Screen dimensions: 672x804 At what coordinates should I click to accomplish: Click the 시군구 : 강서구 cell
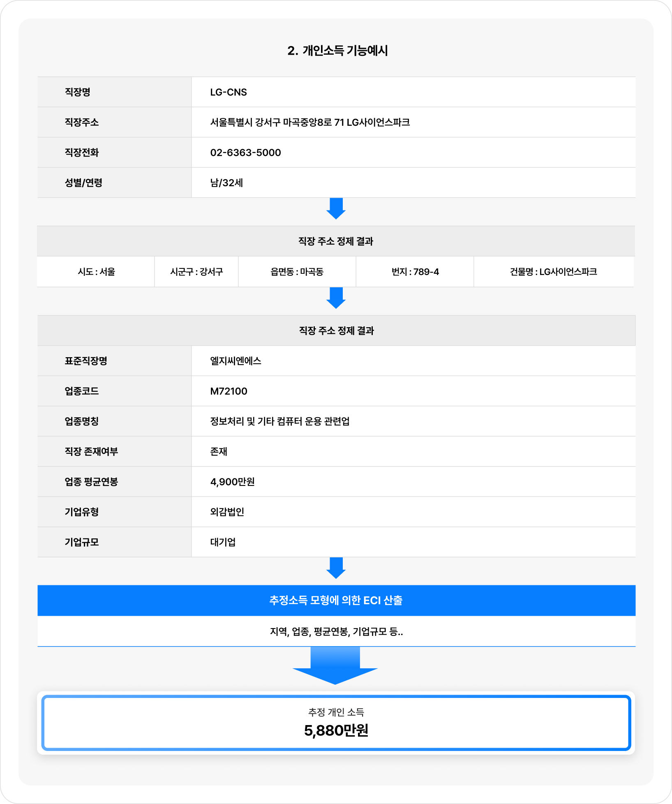[x=196, y=271]
